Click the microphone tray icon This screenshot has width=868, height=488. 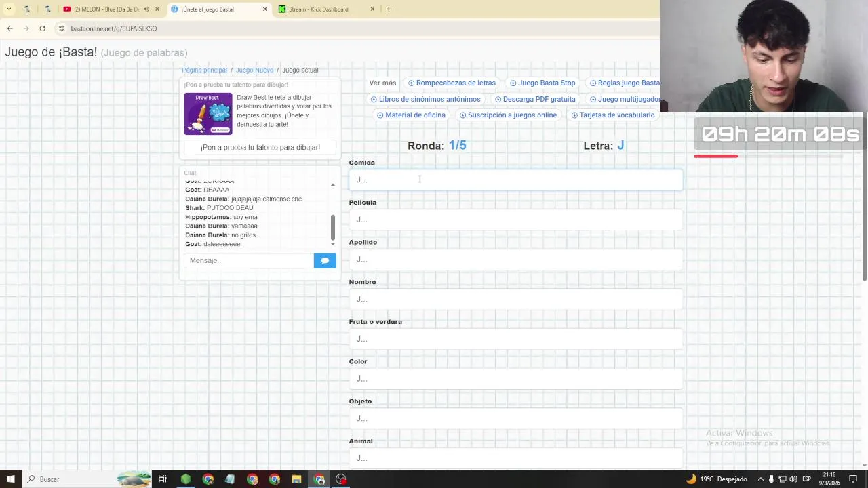(x=771, y=479)
